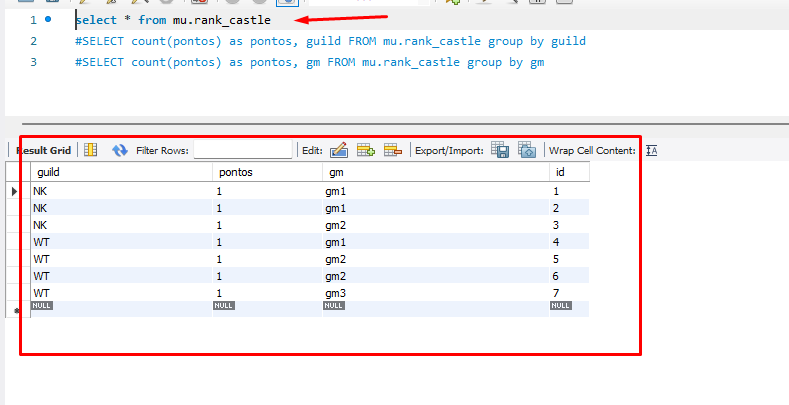Viewport: 789px width, 405px height.
Task: Click the Insert new row icon
Action: (x=366, y=150)
